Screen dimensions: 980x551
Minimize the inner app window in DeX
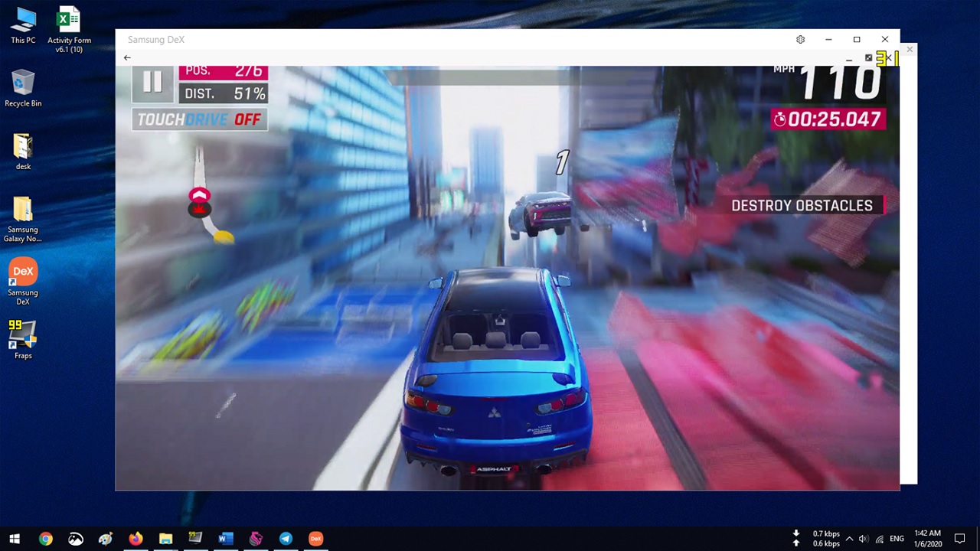point(849,59)
